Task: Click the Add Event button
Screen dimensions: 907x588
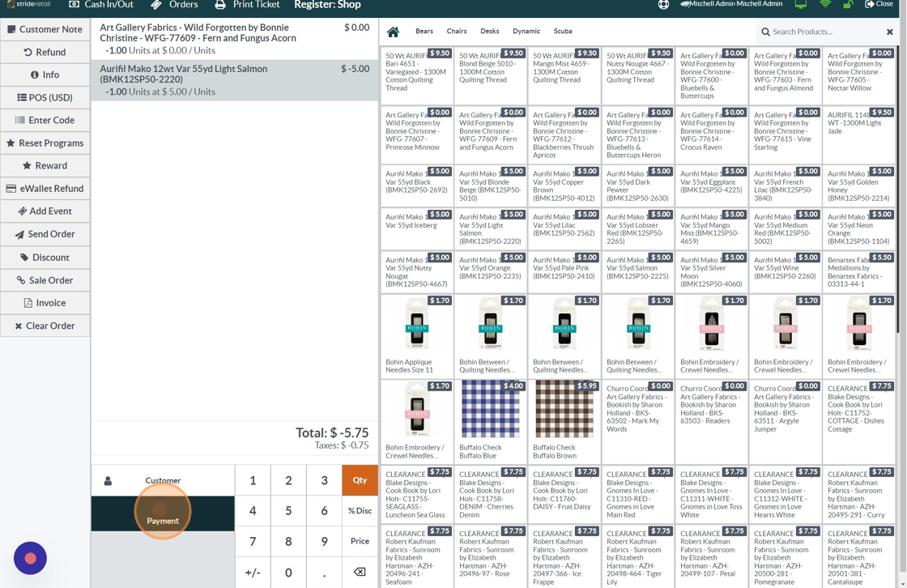Action: pyautogui.click(x=45, y=211)
